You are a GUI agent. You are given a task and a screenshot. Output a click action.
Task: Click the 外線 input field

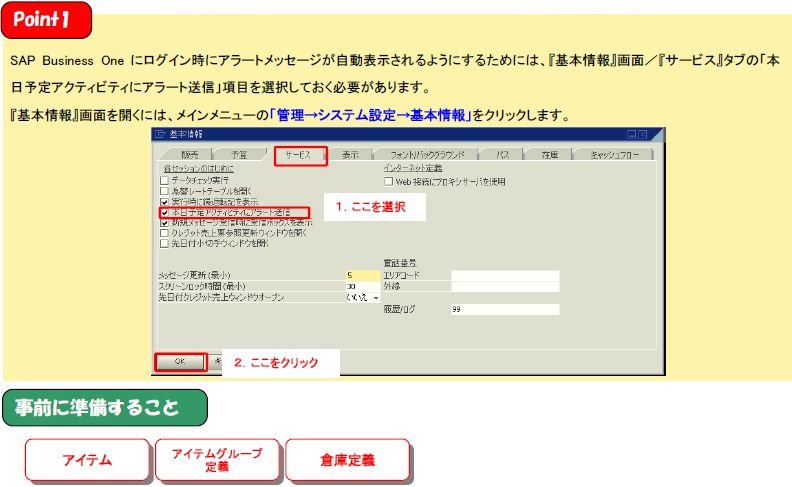tap(505, 286)
